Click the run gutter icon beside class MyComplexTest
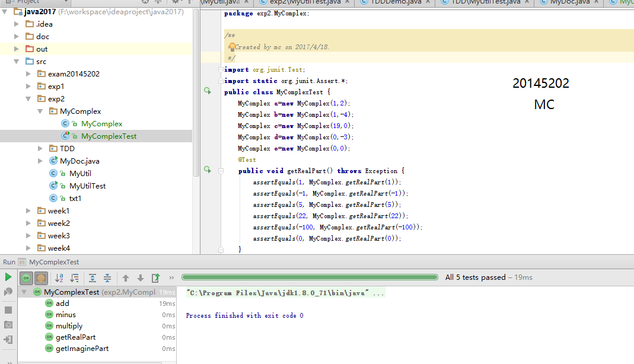Screen dimensions: 634x364 [208, 91]
